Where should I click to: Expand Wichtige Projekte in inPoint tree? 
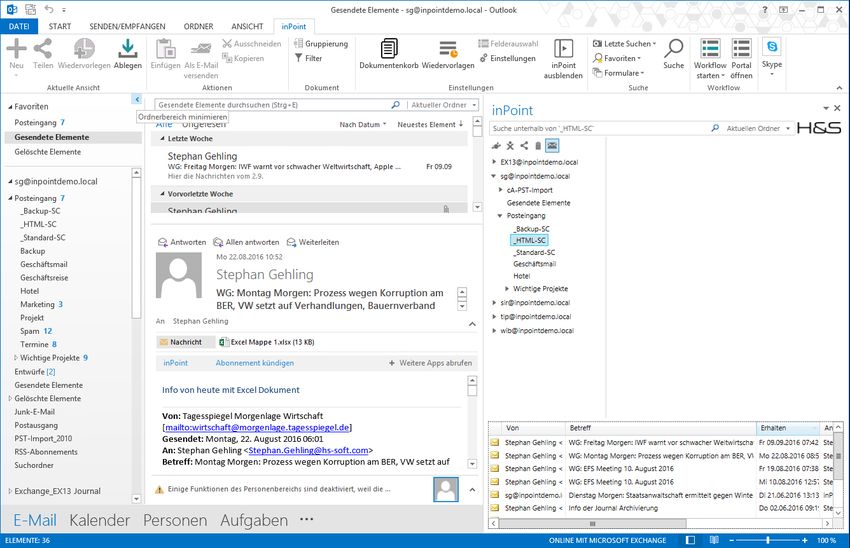click(x=507, y=288)
